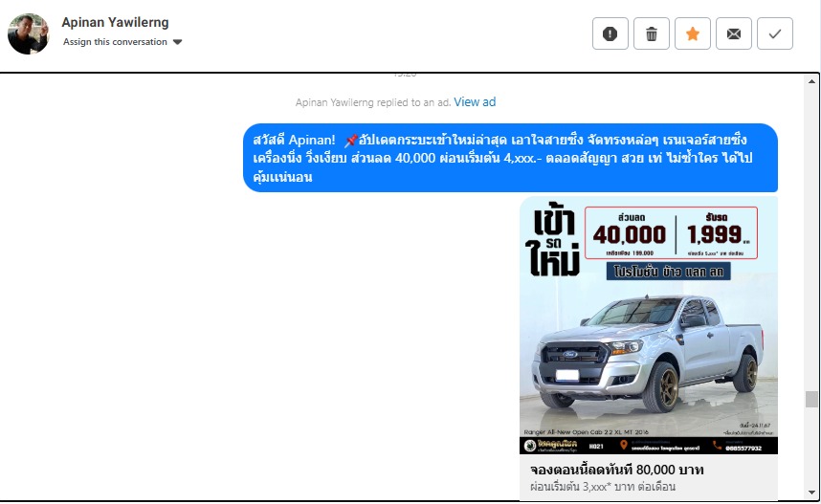Open Assign this conversation dropdown
Viewport: 821px width, 504px height.
(122, 42)
